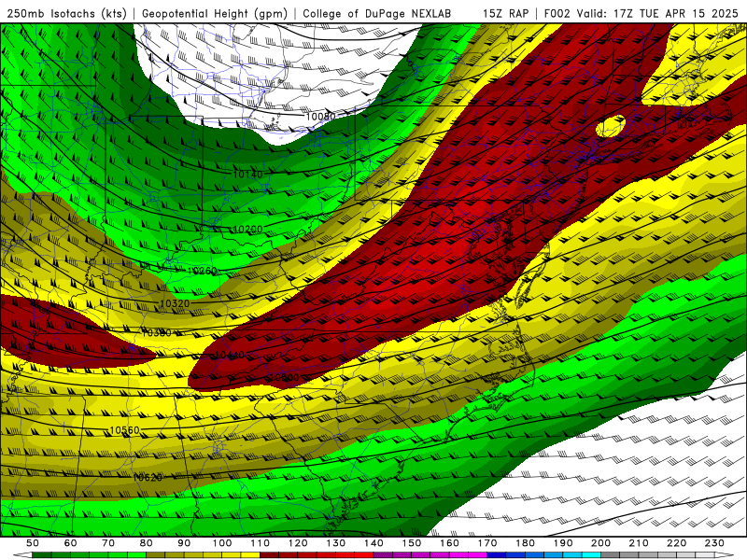Click the 10500 height contour label

click(x=285, y=378)
